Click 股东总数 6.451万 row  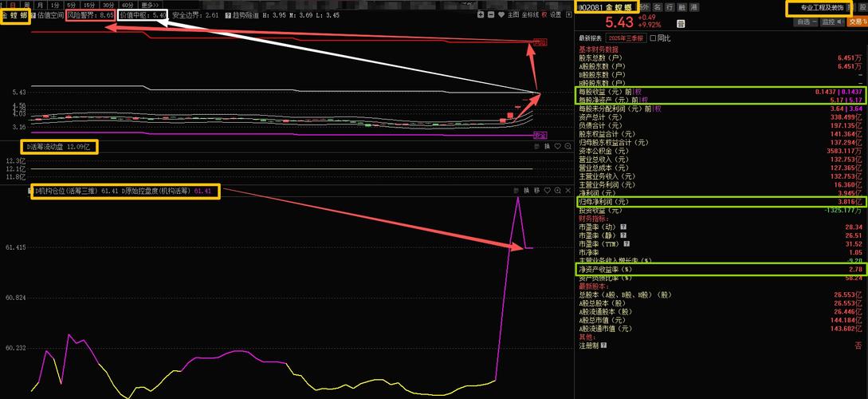tap(721, 57)
